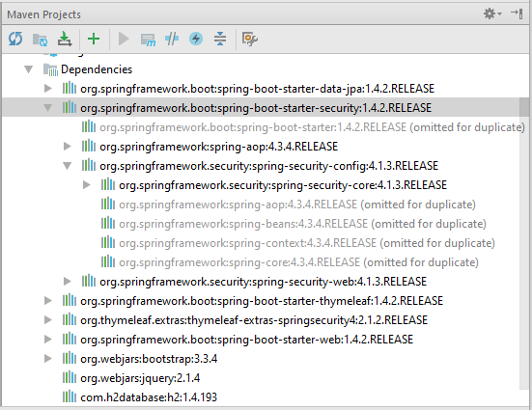Expand spring-boot-starter-data-jpa dependency
532x410 pixels.
[48, 89]
